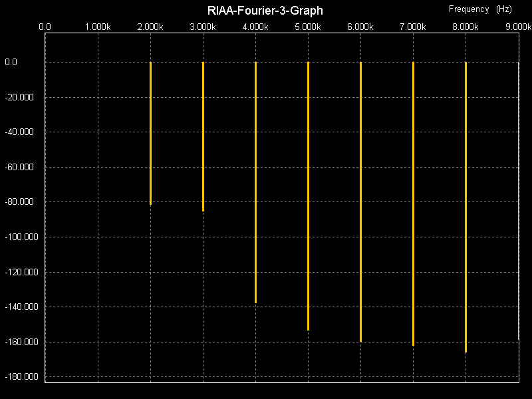Click the 0.0 frequency axis label
Image resolution: width=532 pixels, height=399 pixels.
[x=45, y=27]
